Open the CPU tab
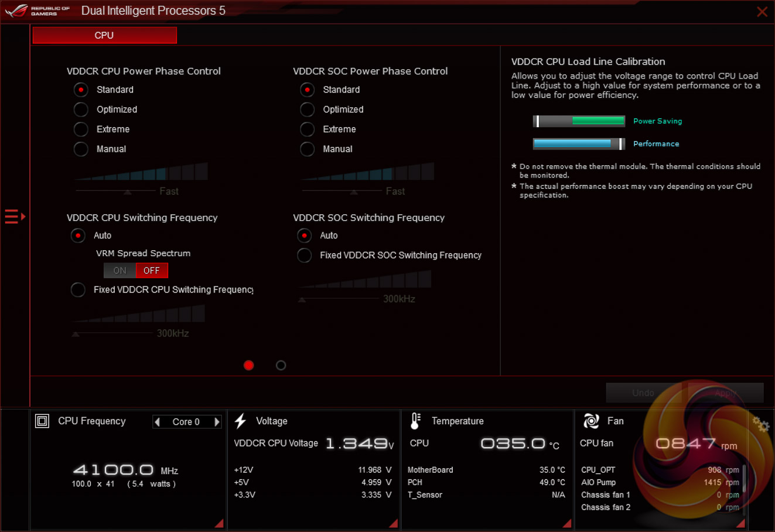The width and height of the screenshot is (775, 532). [x=104, y=35]
